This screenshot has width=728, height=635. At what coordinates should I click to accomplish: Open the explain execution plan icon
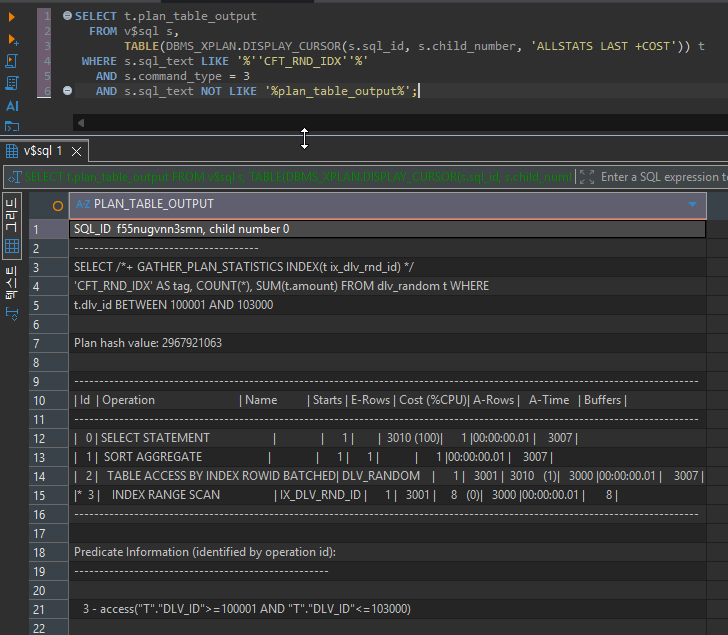(12, 83)
